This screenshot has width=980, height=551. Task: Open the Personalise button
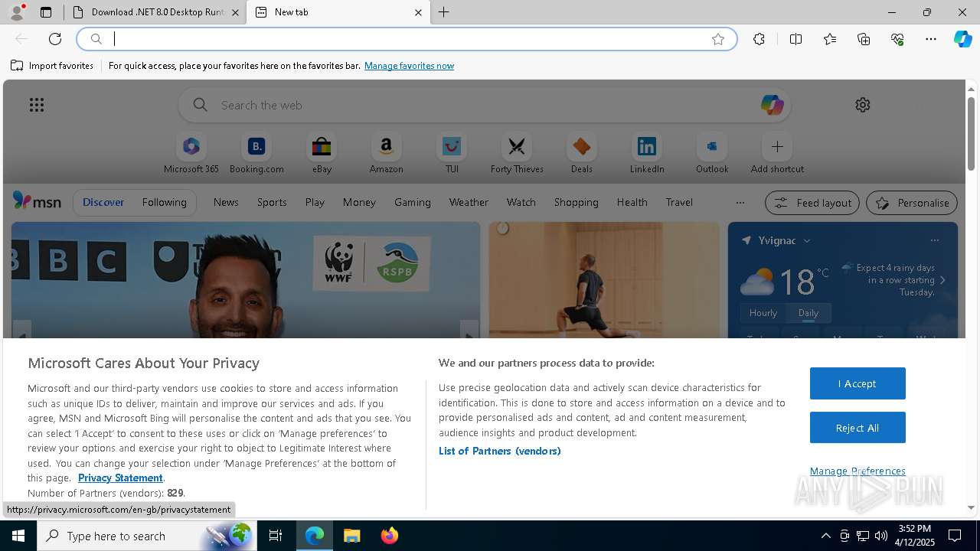912,203
